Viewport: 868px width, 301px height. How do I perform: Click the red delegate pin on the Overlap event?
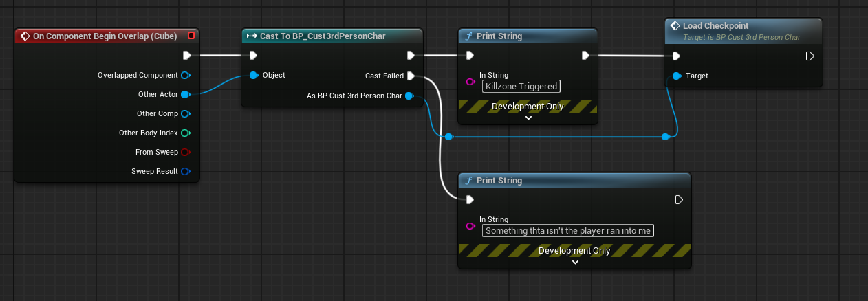[191, 36]
